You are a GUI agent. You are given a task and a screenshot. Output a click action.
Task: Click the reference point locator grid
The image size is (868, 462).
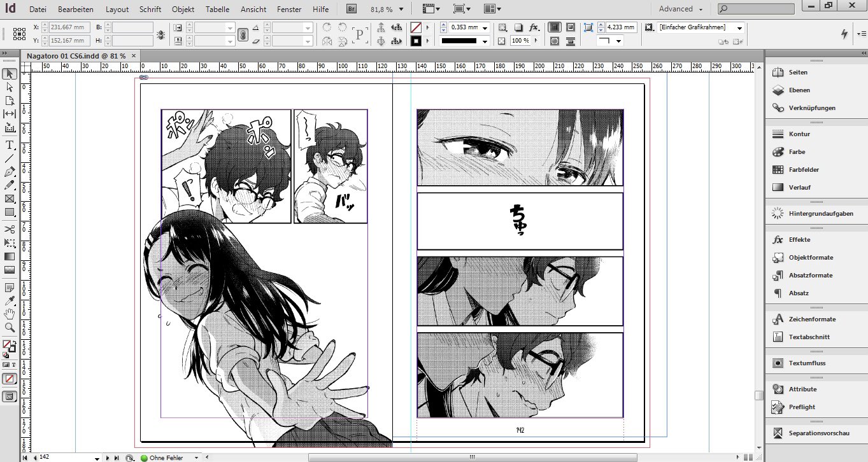point(19,34)
